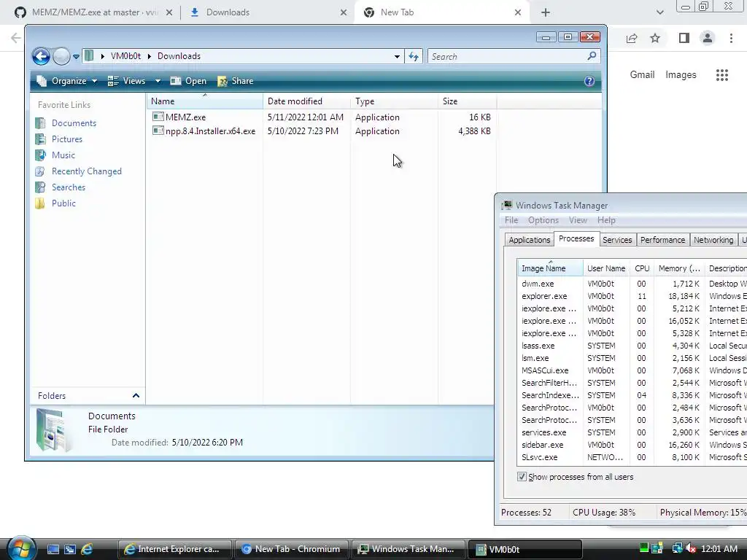Select the npp.8.4.Installer.x64.exe file icon
The image size is (747, 560).
click(x=158, y=131)
